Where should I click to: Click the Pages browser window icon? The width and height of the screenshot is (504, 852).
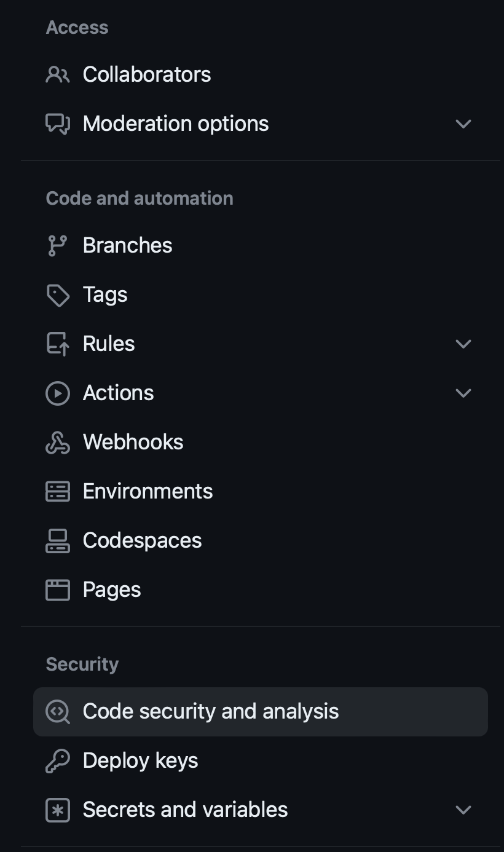[x=58, y=590]
